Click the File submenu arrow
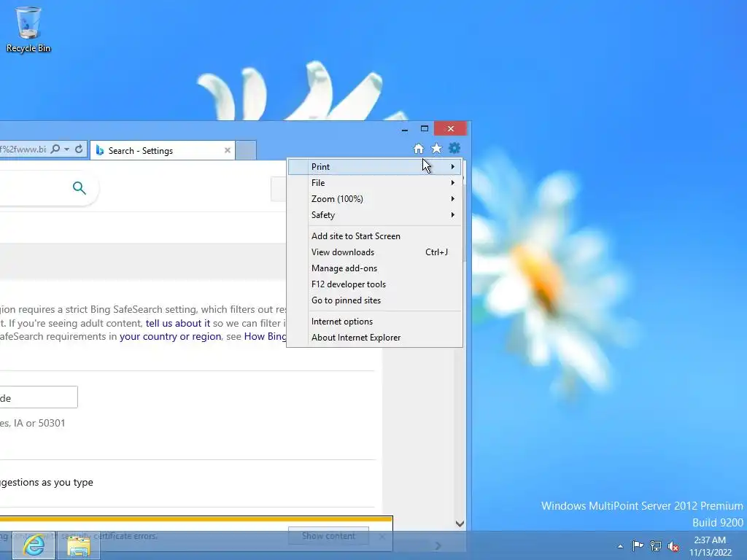 pyautogui.click(x=452, y=183)
